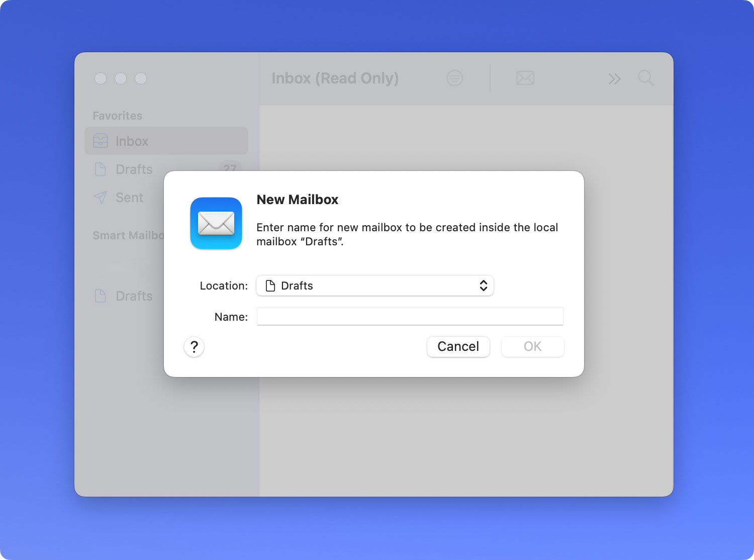Screen dimensions: 754x560
Task: Click the green zoom window button
Action: tap(141, 78)
